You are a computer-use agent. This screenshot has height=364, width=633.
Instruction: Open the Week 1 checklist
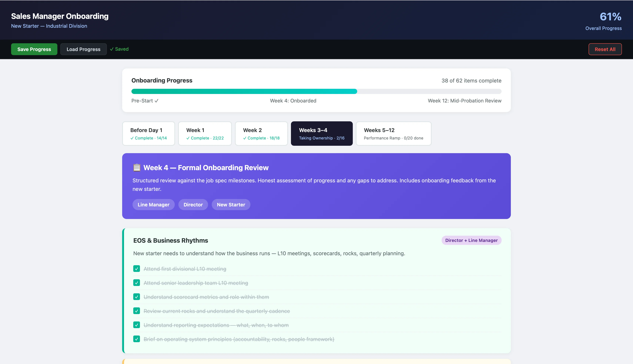pos(205,133)
